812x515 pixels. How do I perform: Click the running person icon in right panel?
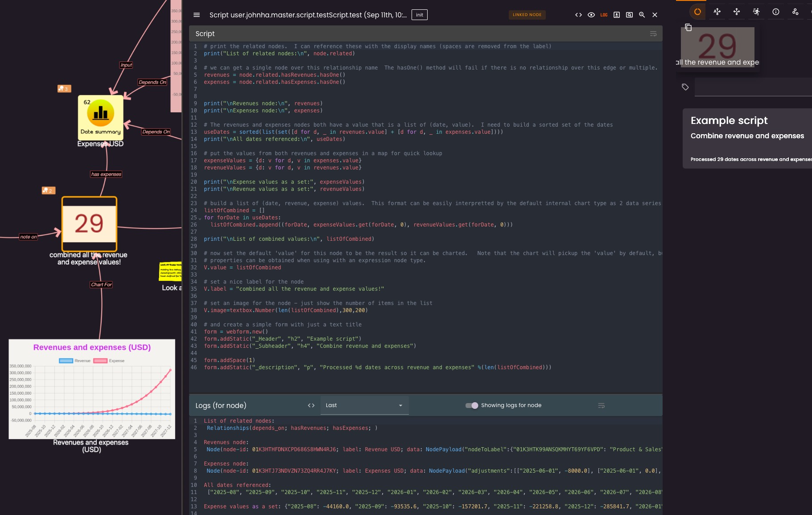point(756,12)
